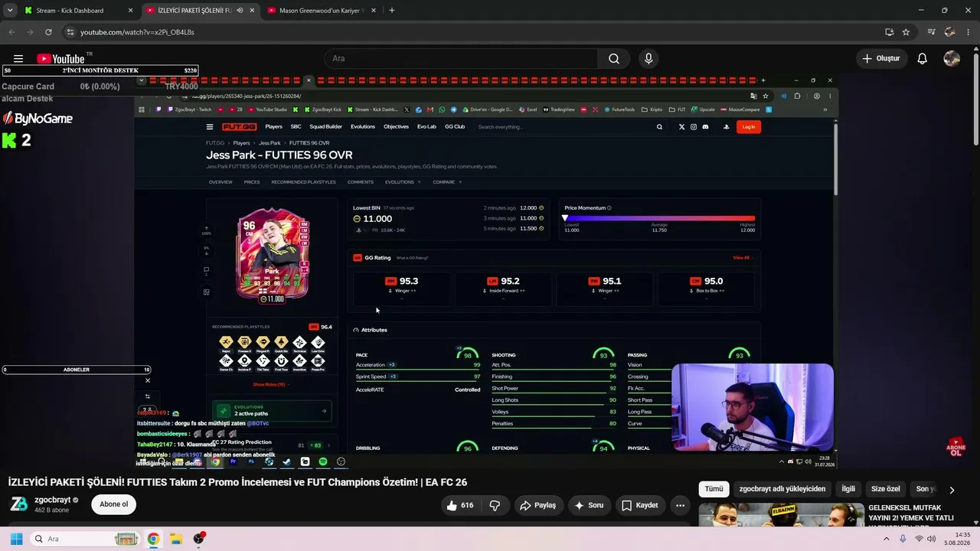
Task: Open the YouTube account avatar menu
Action: [x=952, y=59]
